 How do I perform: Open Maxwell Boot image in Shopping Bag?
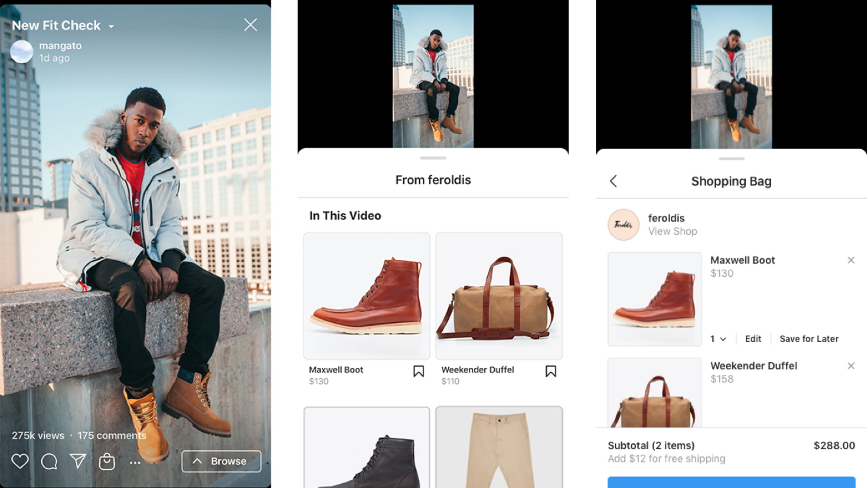[655, 299]
